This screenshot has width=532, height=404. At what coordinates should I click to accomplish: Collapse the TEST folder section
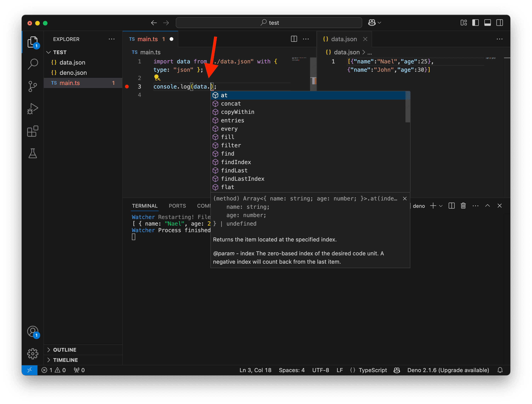click(x=49, y=52)
